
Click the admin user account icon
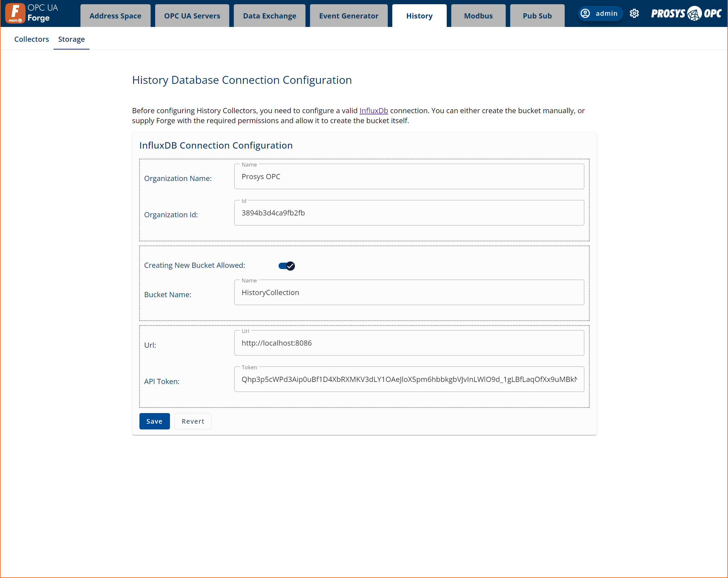(x=585, y=14)
